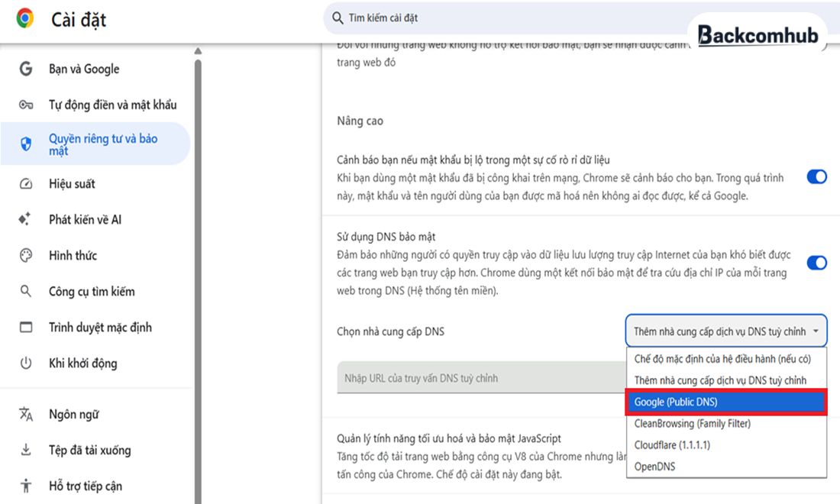Select OpenDNS option
840x504 pixels.
(x=726, y=466)
